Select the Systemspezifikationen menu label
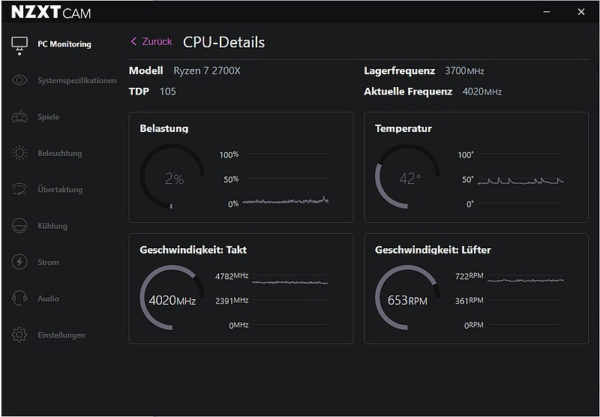 (77, 81)
